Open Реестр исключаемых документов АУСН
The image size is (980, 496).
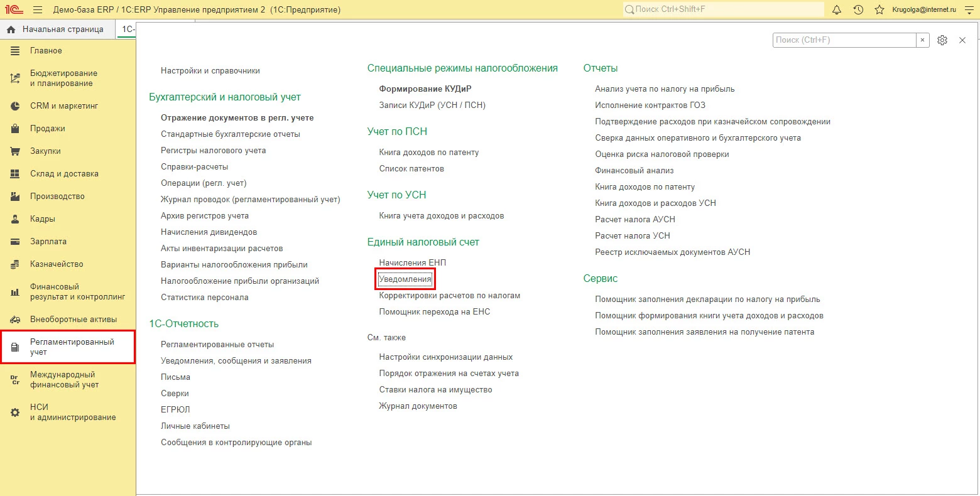673,252
